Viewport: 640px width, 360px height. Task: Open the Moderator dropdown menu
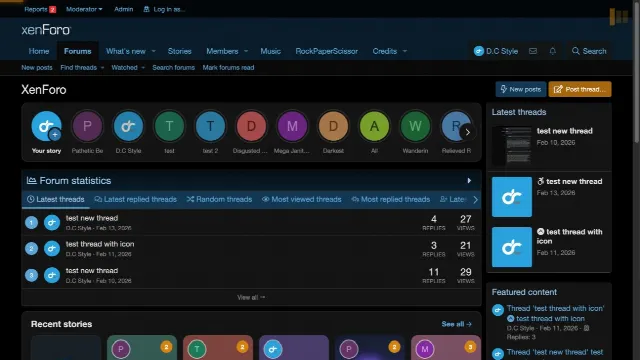click(x=84, y=9)
